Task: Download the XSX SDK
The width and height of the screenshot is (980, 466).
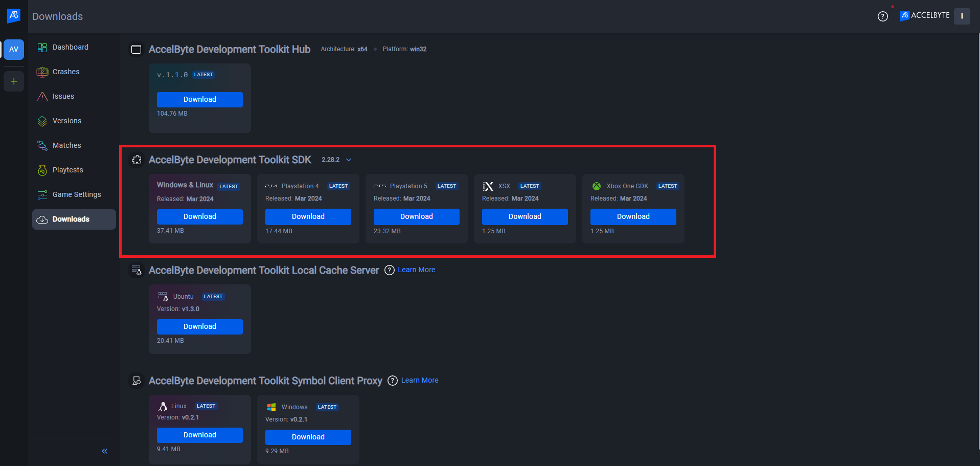Action: point(525,217)
